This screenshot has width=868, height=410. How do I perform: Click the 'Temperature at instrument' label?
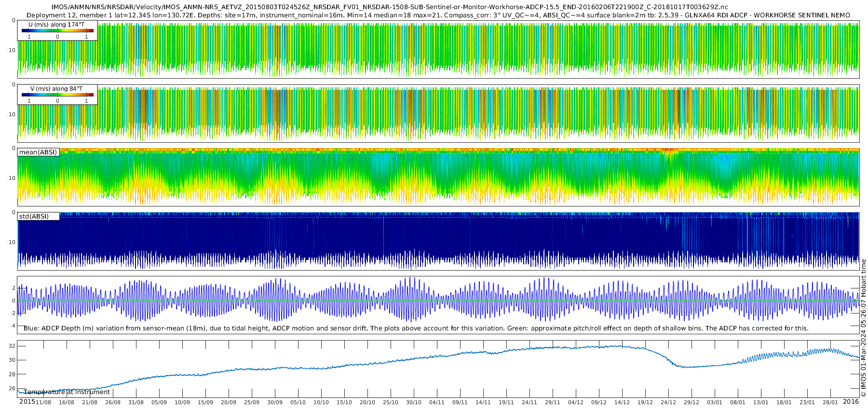pyautogui.click(x=67, y=392)
